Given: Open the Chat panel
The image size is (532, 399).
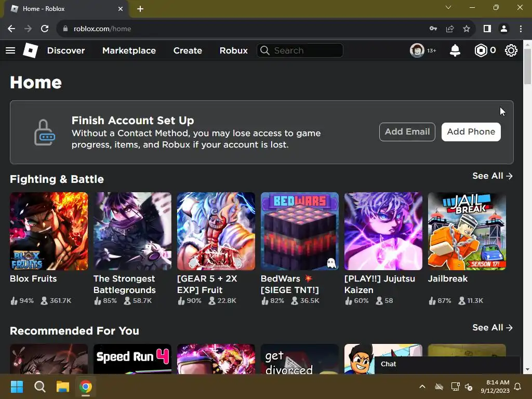Looking at the screenshot, I should 447,364.
